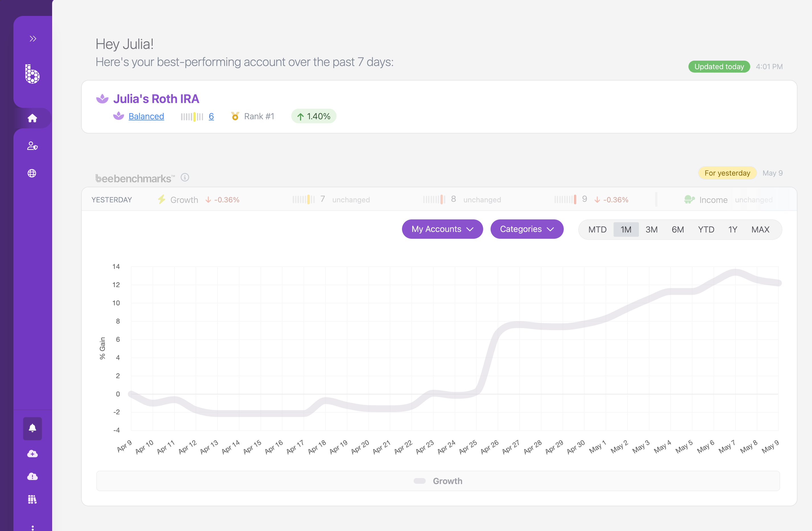Open the Categories dropdown

click(x=526, y=229)
